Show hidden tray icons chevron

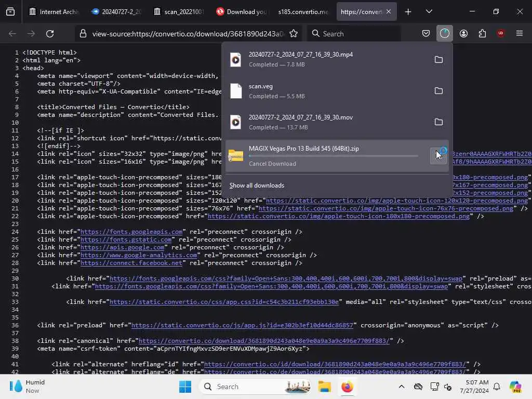tap(402, 387)
